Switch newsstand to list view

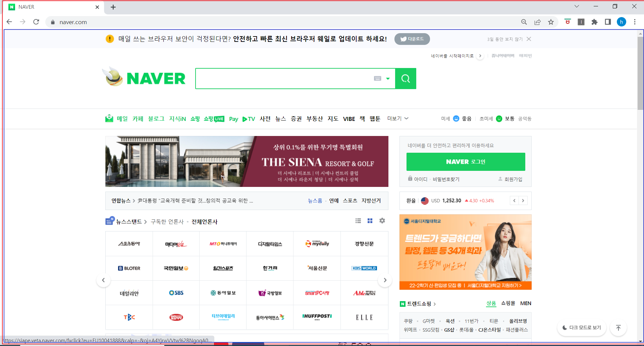[x=358, y=221]
